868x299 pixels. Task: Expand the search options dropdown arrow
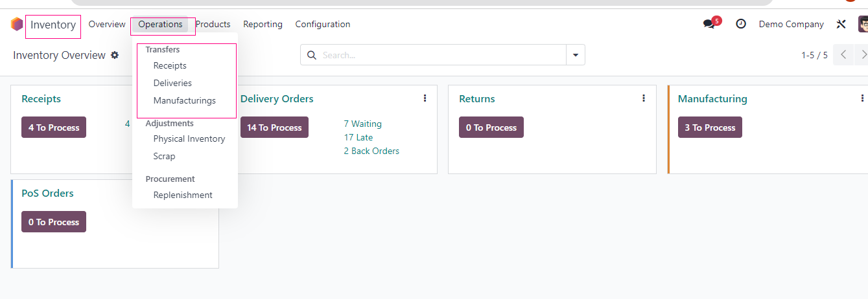pyautogui.click(x=576, y=55)
